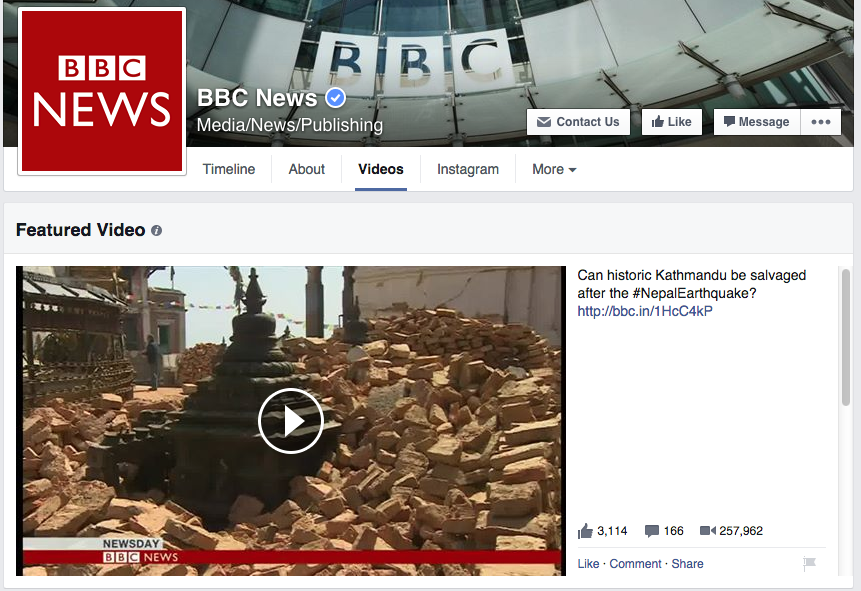This screenshot has width=861, height=591.
Task: Click the video description scrollbar
Action: tap(846, 338)
